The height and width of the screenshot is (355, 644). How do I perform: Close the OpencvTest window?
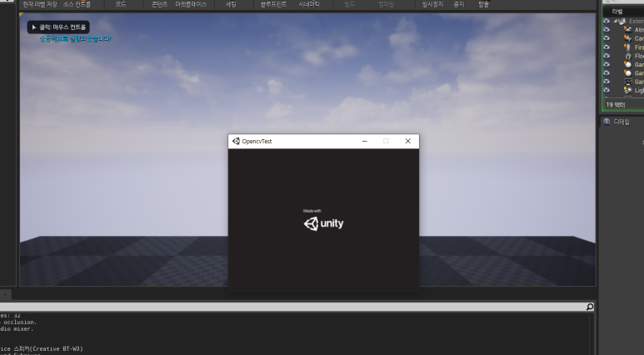point(408,141)
